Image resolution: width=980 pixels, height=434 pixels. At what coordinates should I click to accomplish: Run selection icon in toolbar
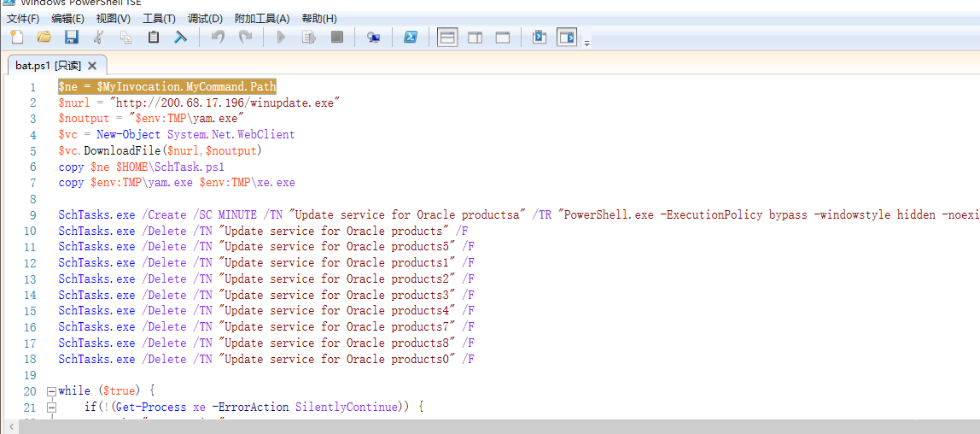(x=309, y=38)
